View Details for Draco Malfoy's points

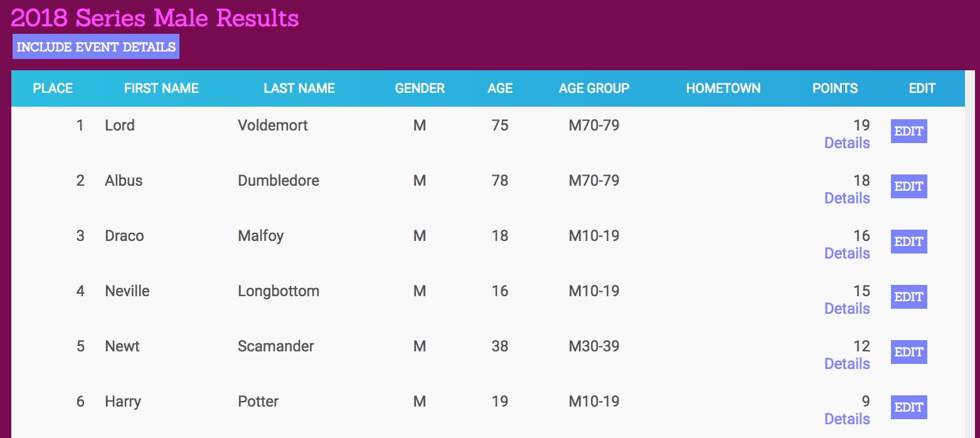[847, 254]
